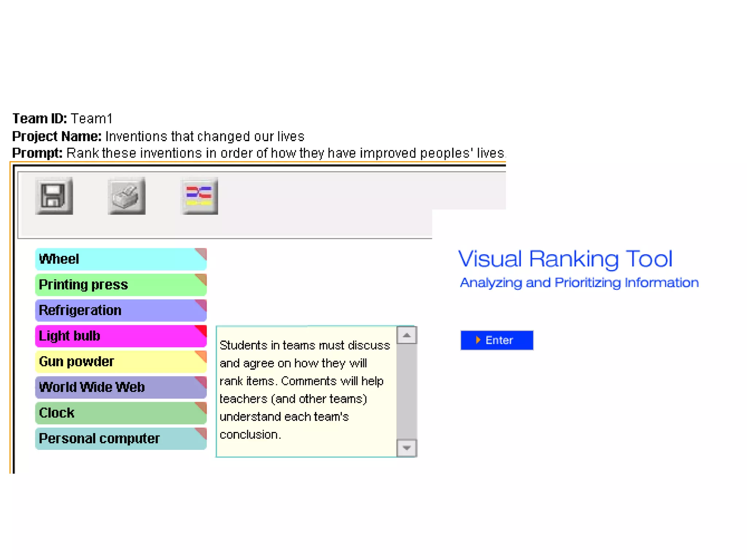Open comment corner on Wheel item

(x=202, y=253)
